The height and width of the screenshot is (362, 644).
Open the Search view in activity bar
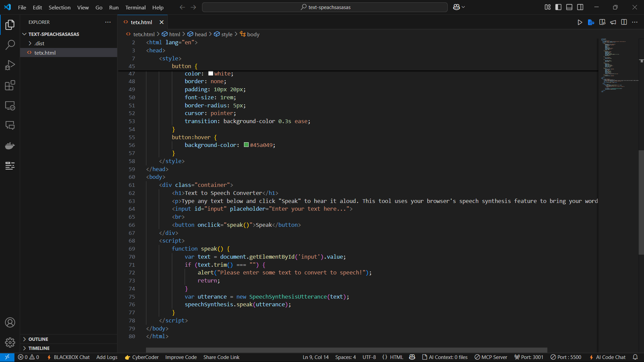10,45
